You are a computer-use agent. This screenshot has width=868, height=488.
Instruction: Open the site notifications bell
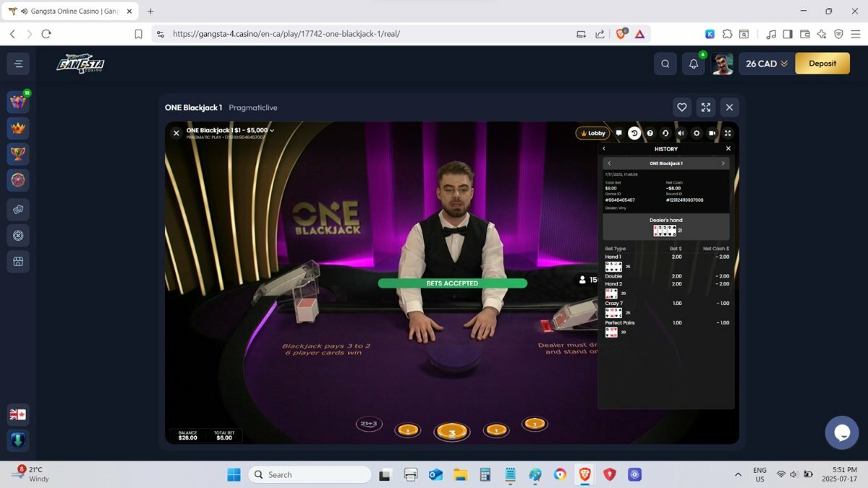693,64
